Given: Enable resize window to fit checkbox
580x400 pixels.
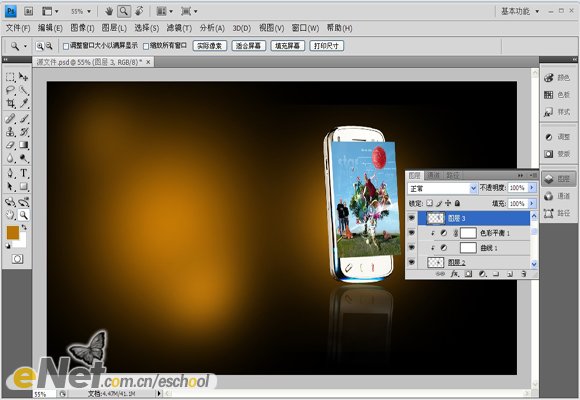Looking at the screenshot, I should (66, 46).
